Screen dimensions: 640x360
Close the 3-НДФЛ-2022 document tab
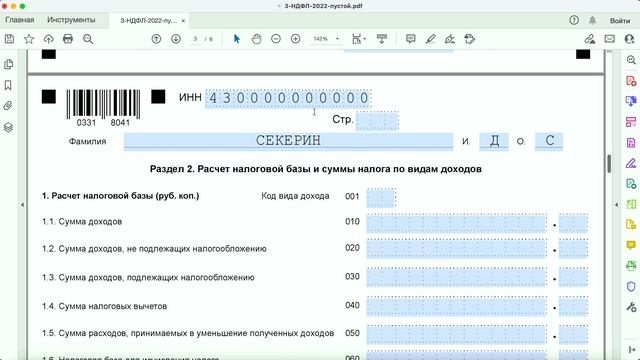click(183, 20)
